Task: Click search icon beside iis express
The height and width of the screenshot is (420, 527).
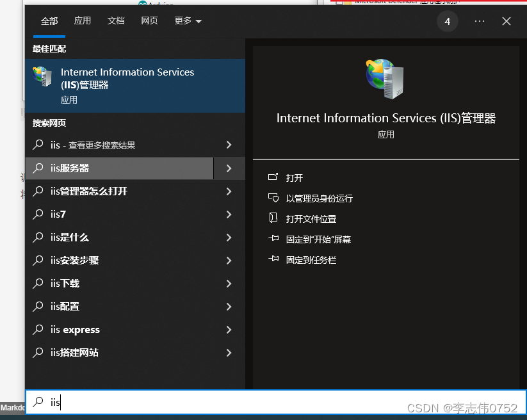Action: coord(38,330)
